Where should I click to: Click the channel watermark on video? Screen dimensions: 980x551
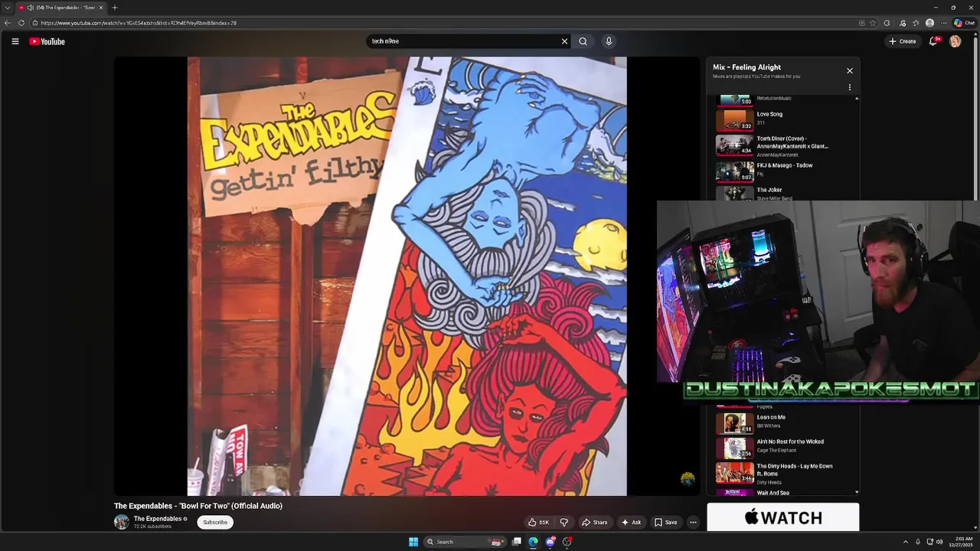coord(688,479)
